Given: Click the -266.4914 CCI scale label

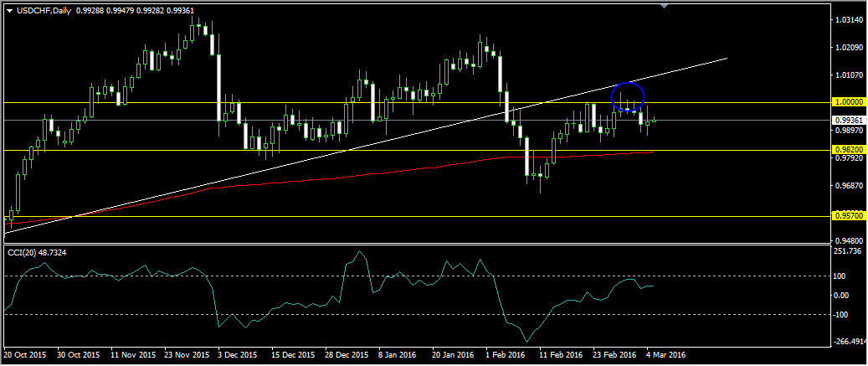Looking at the screenshot, I should (850, 342).
